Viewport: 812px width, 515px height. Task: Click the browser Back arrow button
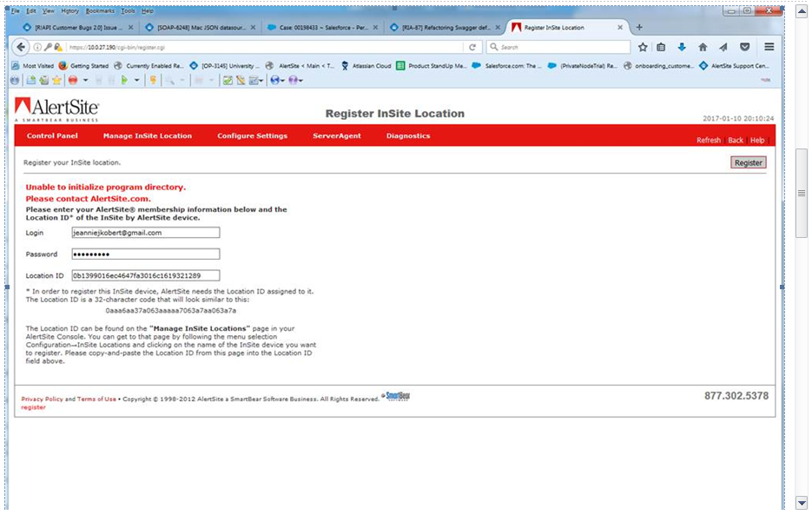point(21,47)
